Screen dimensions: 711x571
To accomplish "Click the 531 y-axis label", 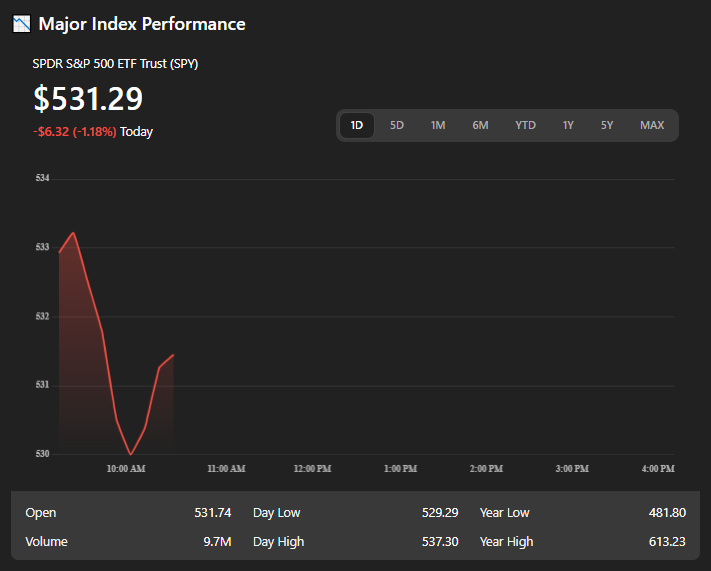I will pos(42,385).
